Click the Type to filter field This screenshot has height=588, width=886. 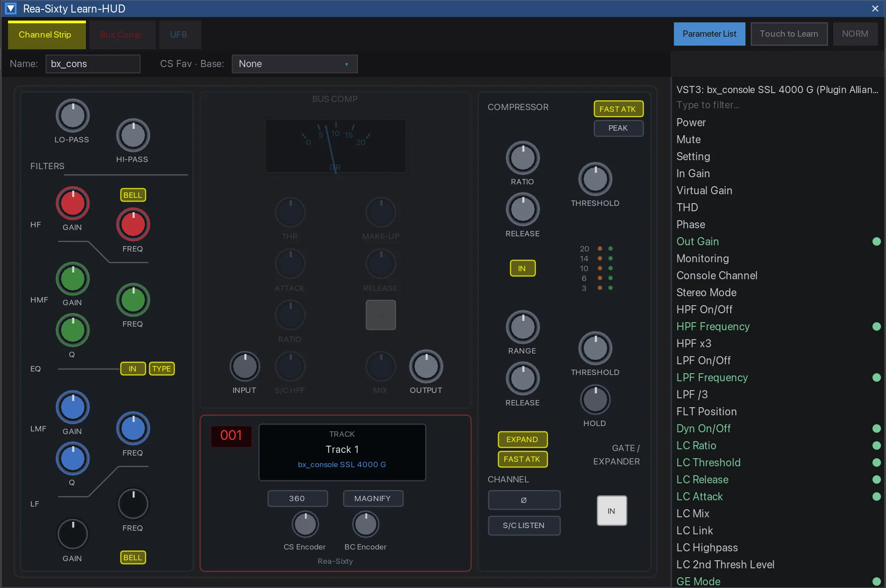click(x=777, y=105)
